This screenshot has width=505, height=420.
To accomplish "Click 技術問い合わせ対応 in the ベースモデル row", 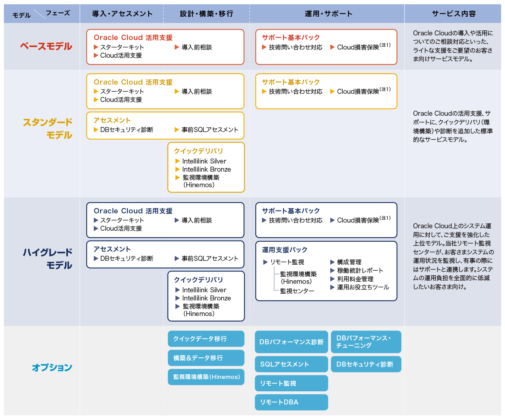I will [296, 47].
